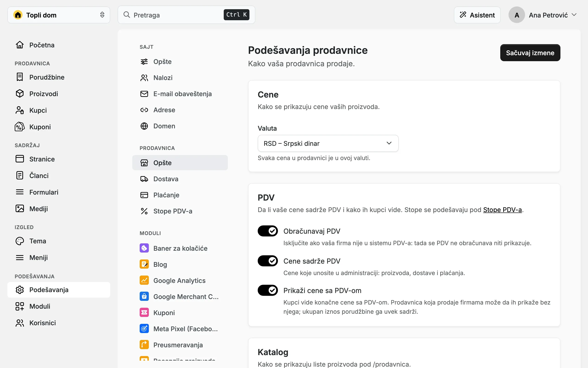Go to Stranice in the sidebar
Image resolution: width=588 pixels, height=368 pixels.
coord(59,159)
